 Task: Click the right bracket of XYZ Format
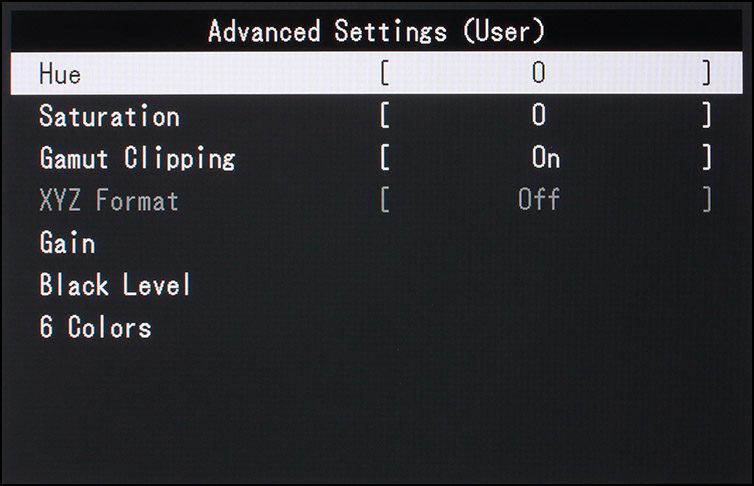pos(706,200)
